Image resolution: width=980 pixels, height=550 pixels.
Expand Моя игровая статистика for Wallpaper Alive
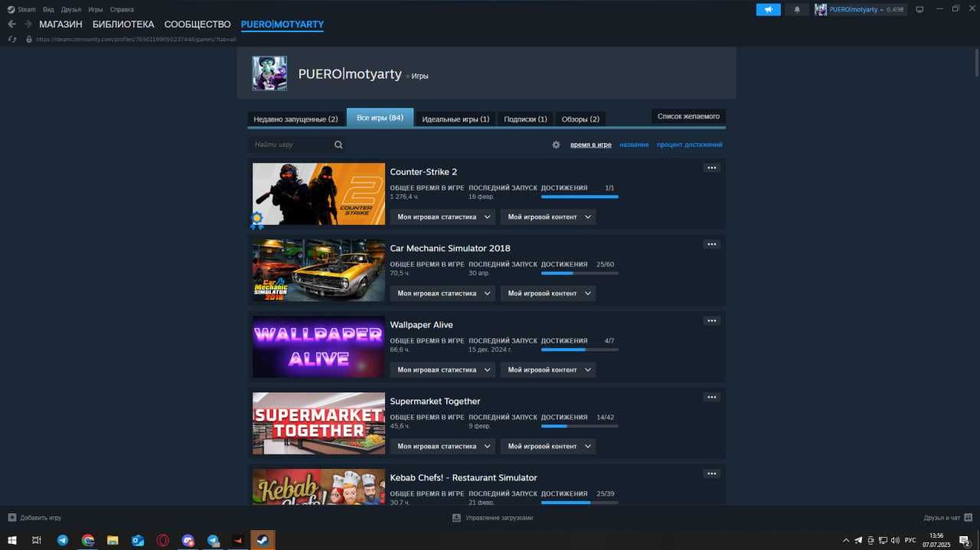[x=443, y=369]
